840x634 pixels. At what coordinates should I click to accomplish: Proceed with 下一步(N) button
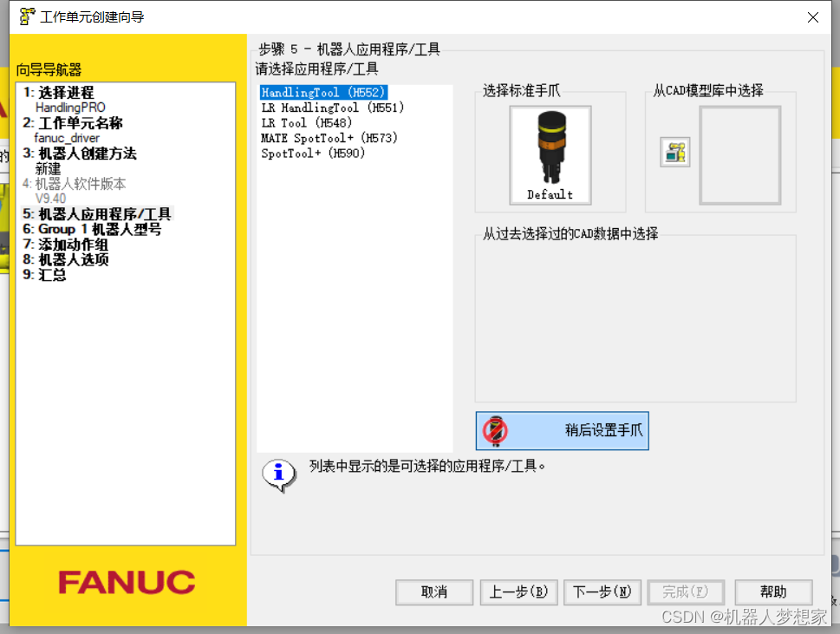[602, 592]
